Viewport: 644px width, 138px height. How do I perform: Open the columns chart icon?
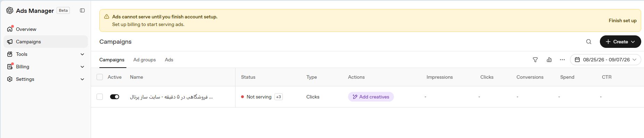point(549,60)
